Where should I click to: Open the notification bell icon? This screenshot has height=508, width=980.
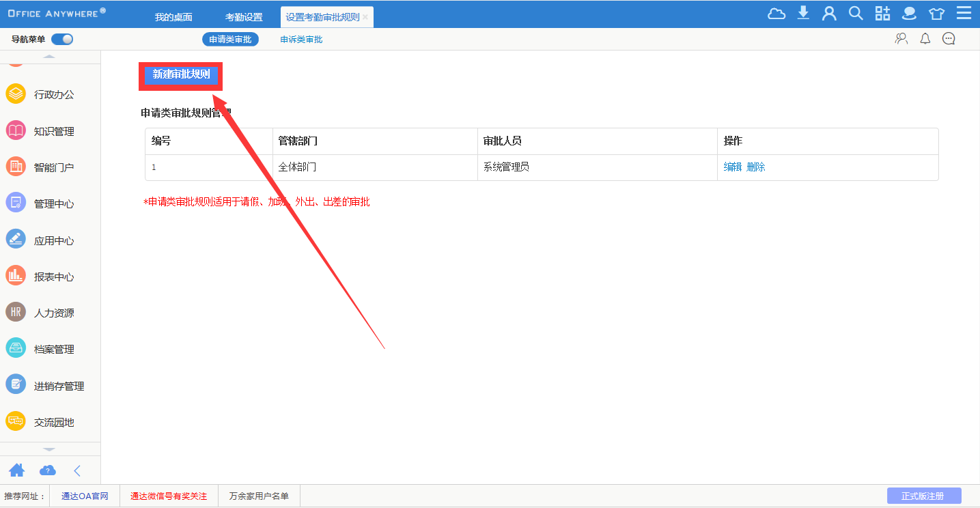pos(925,39)
